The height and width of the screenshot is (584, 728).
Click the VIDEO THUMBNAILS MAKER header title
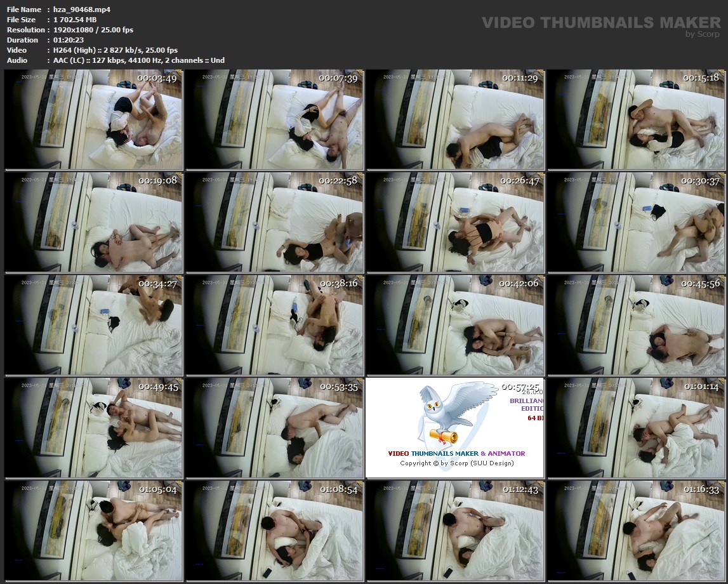pyautogui.click(x=601, y=22)
